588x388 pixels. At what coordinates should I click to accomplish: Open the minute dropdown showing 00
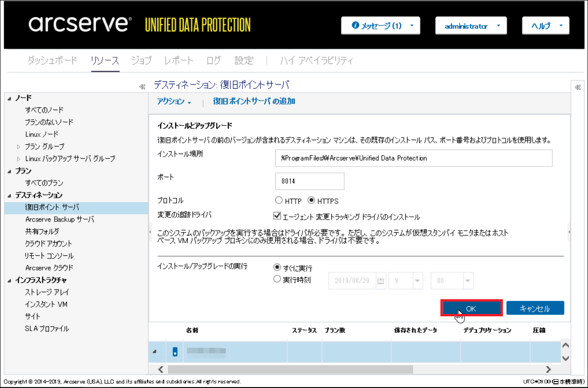(x=468, y=281)
